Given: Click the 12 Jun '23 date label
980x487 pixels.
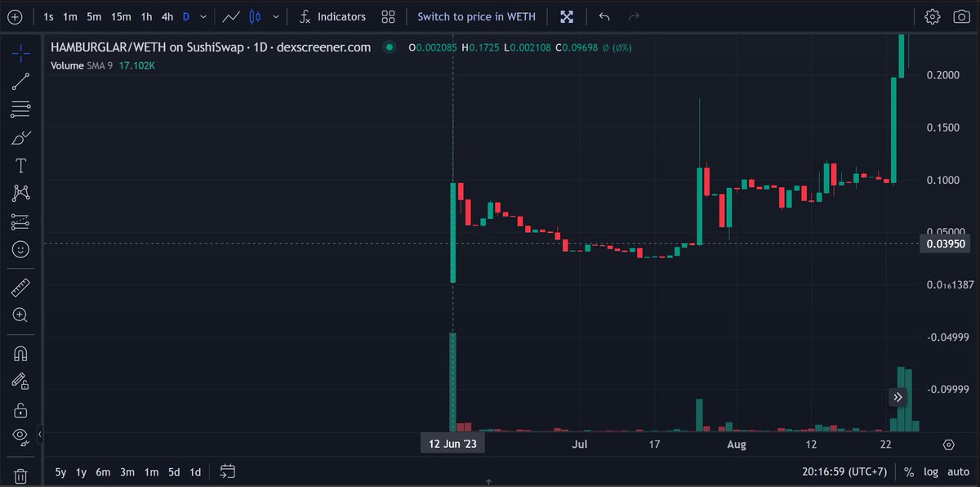Looking at the screenshot, I should tap(453, 444).
